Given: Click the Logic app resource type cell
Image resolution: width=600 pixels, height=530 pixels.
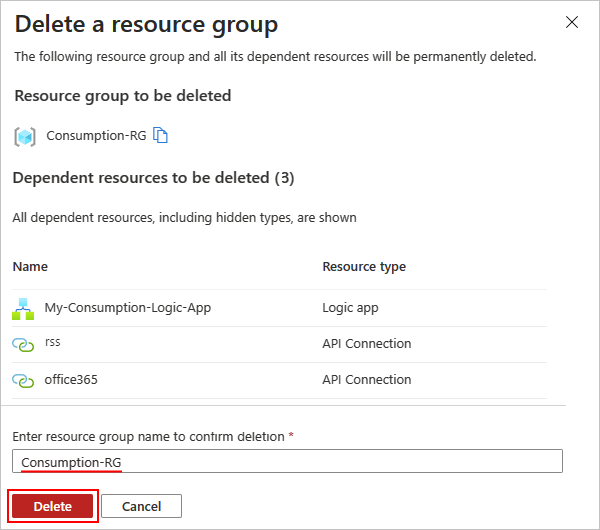Looking at the screenshot, I should click(x=350, y=308).
